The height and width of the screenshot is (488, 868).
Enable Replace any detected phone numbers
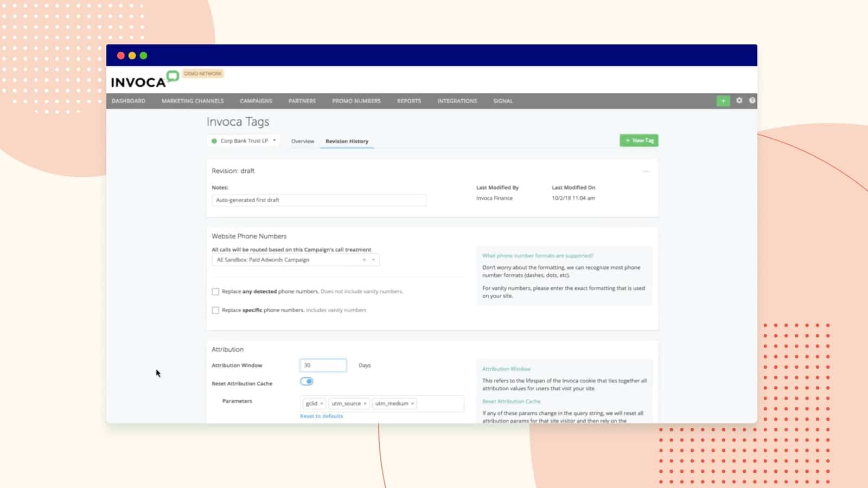pyautogui.click(x=215, y=291)
